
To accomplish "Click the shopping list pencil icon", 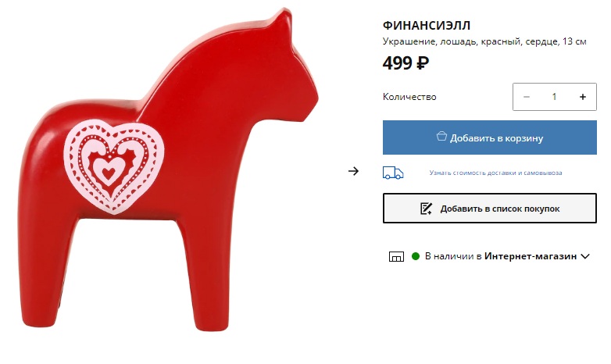I will coord(426,209).
